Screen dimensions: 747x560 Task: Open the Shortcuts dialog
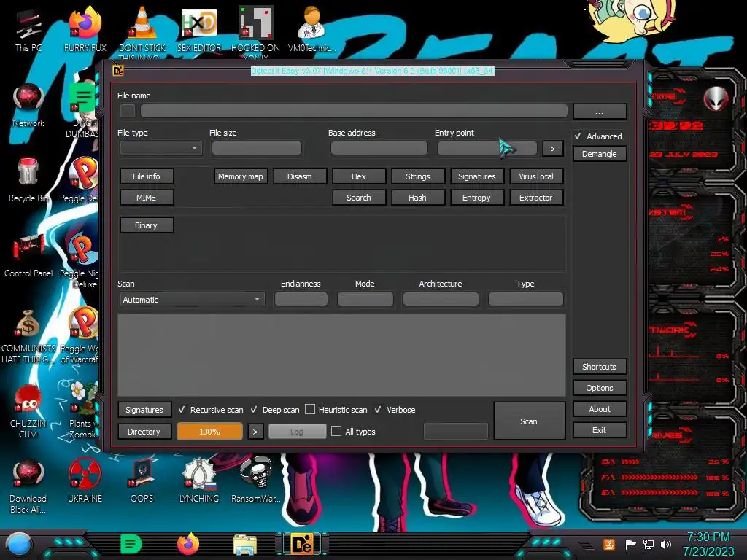click(600, 367)
